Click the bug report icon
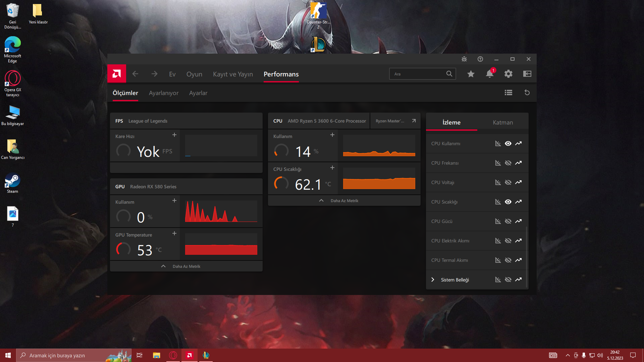Image resolution: width=644 pixels, height=362 pixels. point(464,59)
